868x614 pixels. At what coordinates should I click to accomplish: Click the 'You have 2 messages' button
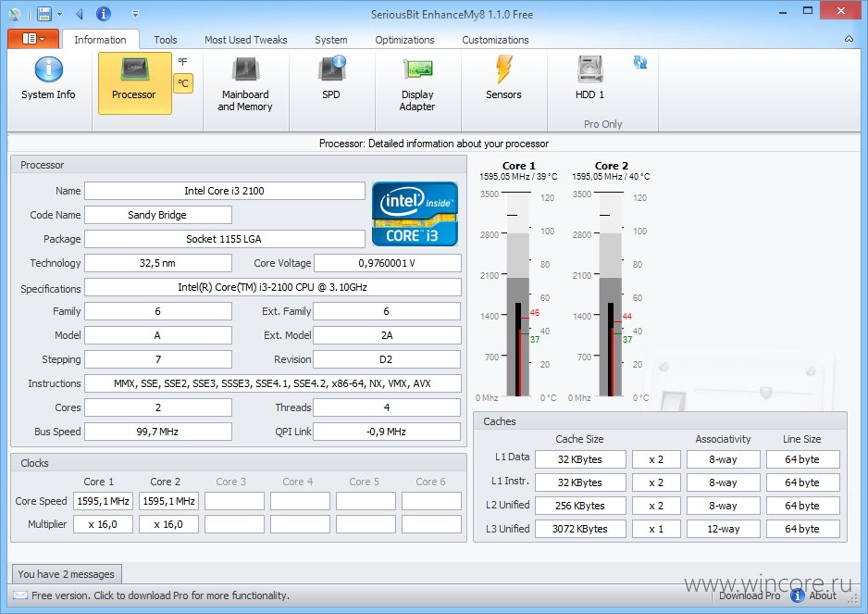pos(67,574)
